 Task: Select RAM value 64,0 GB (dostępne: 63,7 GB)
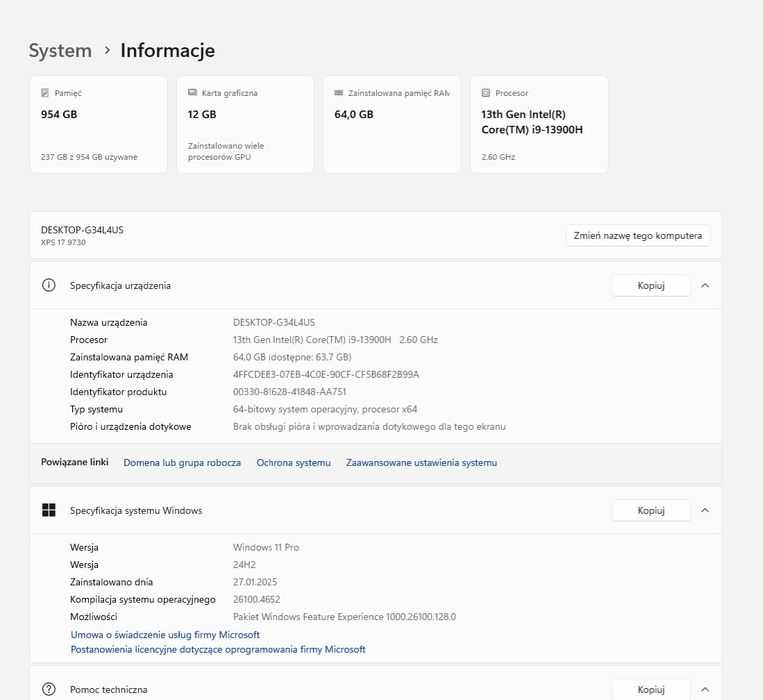pyautogui.click(x=292, y=357)
